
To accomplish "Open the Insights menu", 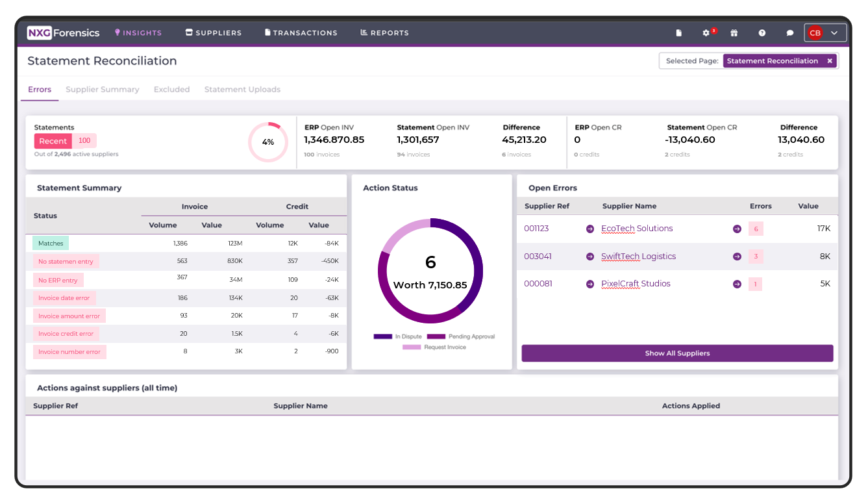I will coord(138,32).
